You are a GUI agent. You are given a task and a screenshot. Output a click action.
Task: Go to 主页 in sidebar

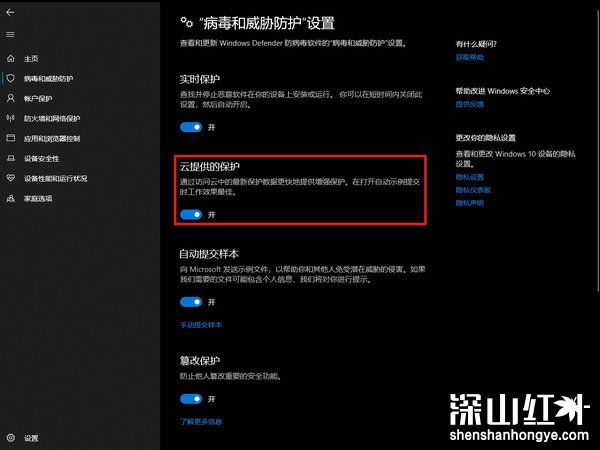click(x=31, y=59)
